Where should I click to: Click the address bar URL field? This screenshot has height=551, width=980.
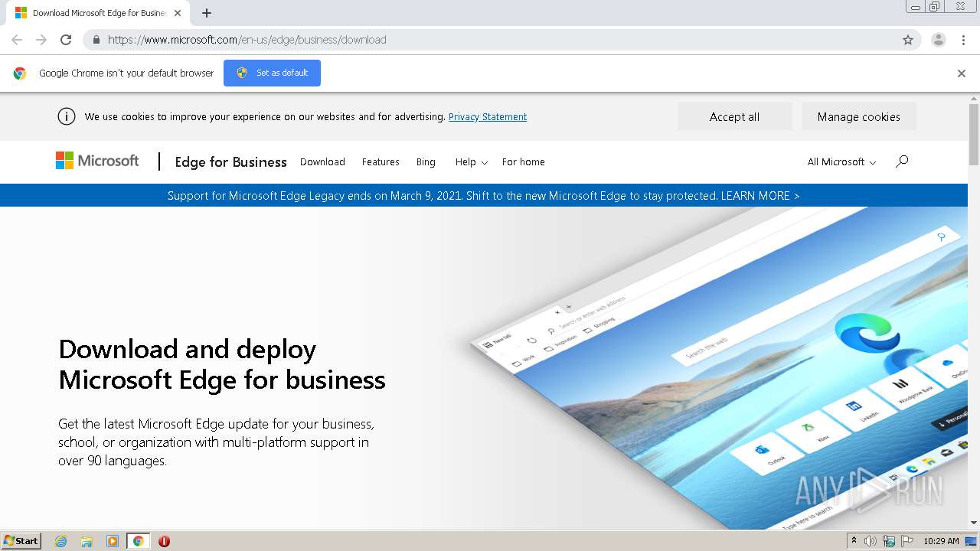(x=498, y=40)
